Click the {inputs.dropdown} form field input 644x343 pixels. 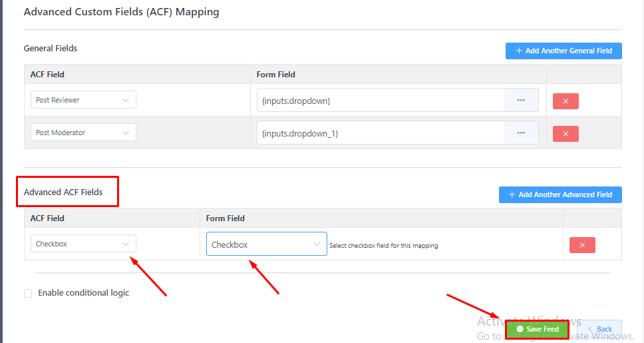tap(381, 101)
